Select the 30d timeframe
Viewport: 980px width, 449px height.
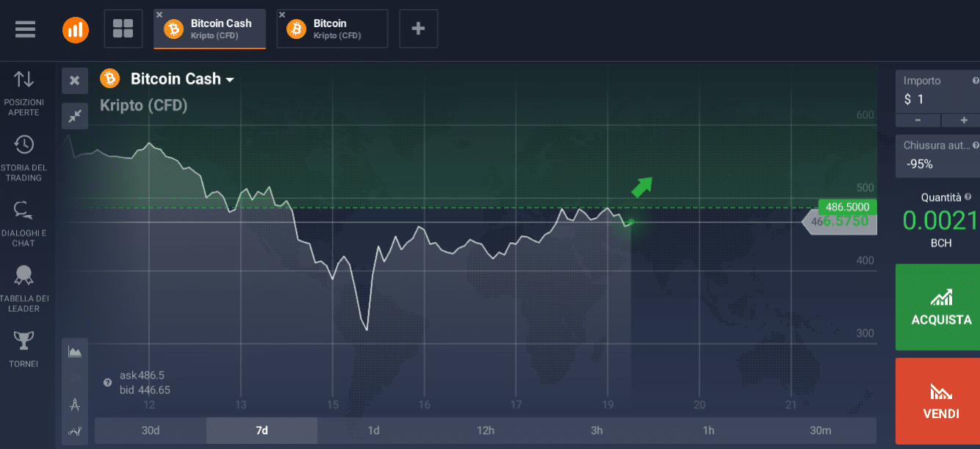pos(150,431)
